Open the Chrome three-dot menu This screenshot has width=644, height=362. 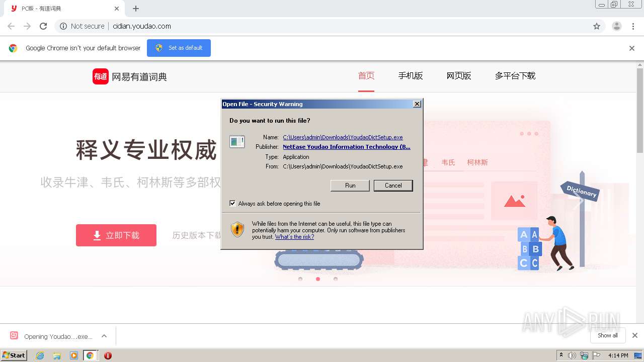tap(633, 26)
